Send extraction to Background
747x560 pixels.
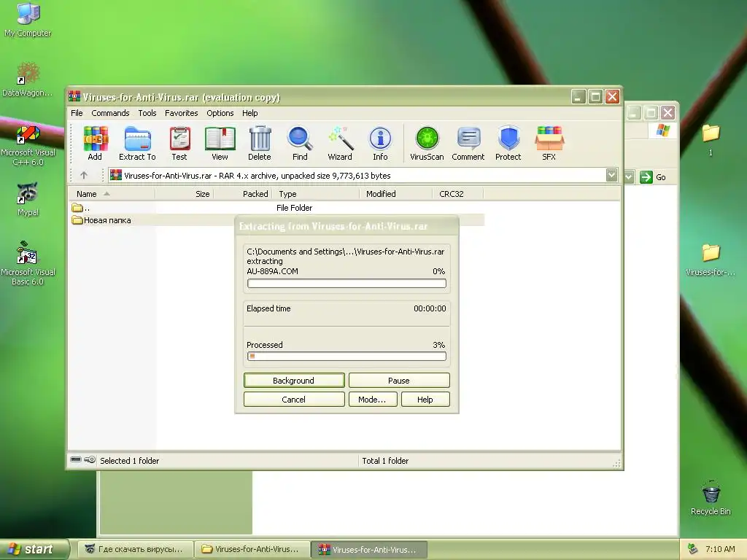point(293,380)
